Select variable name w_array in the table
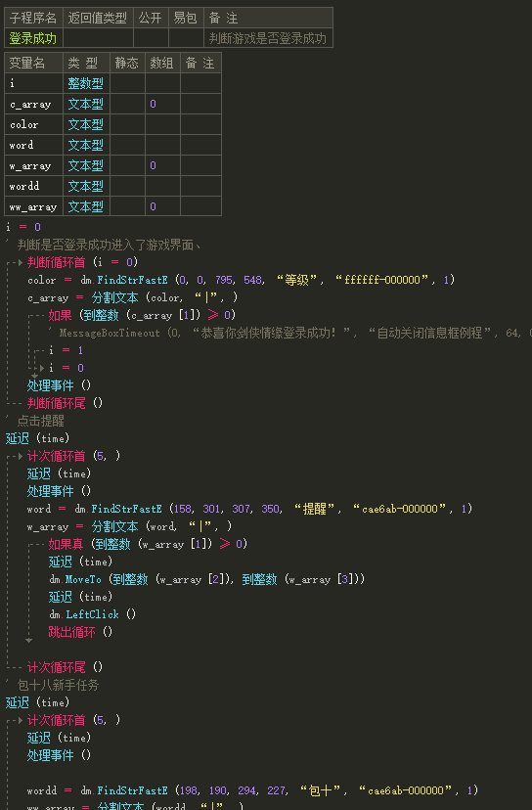 coord(30,166)
